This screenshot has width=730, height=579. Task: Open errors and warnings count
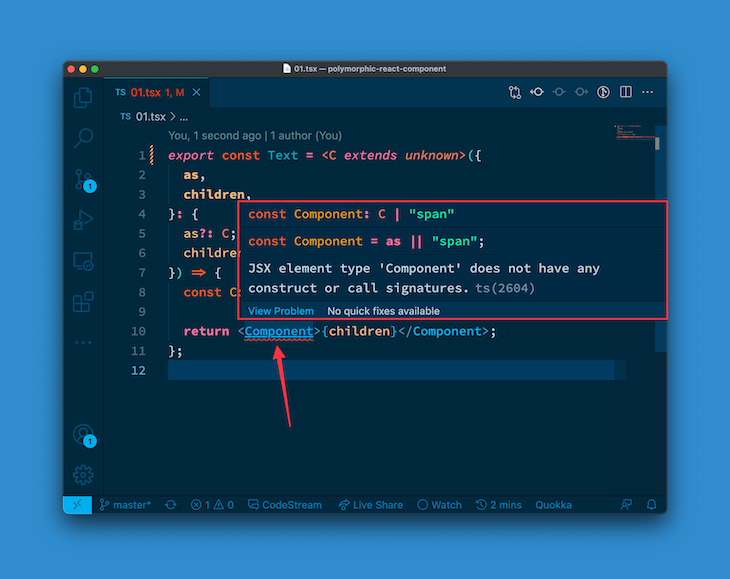click(212, 505)
